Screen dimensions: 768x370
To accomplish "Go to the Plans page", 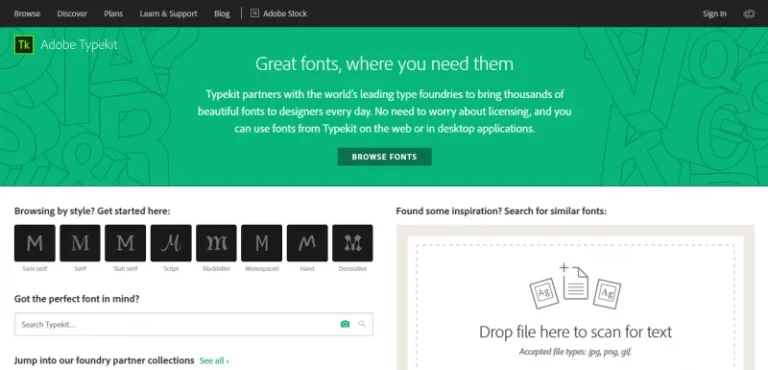I will coord(113,14).
